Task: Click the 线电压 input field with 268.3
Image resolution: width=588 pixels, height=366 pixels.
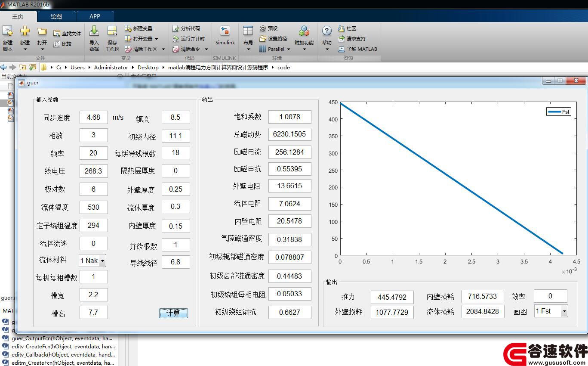Action: tap(93, 171)
